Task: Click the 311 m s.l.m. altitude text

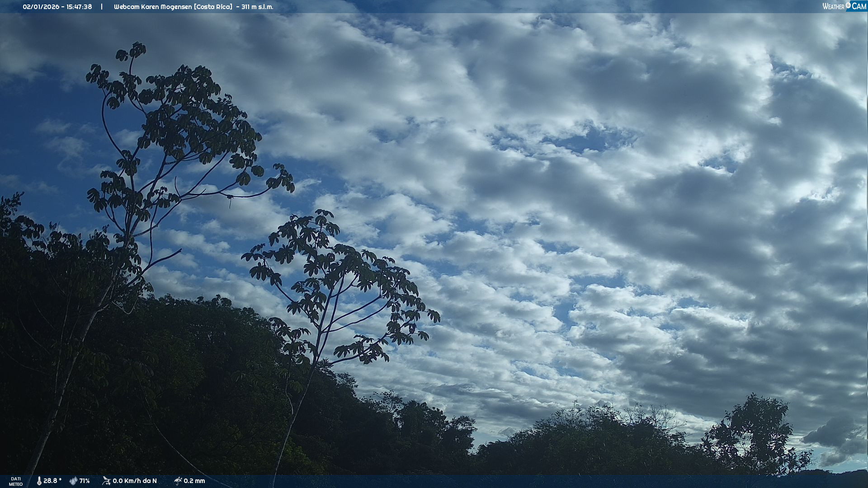Action: pyautogui.click(x=257, y=7)
